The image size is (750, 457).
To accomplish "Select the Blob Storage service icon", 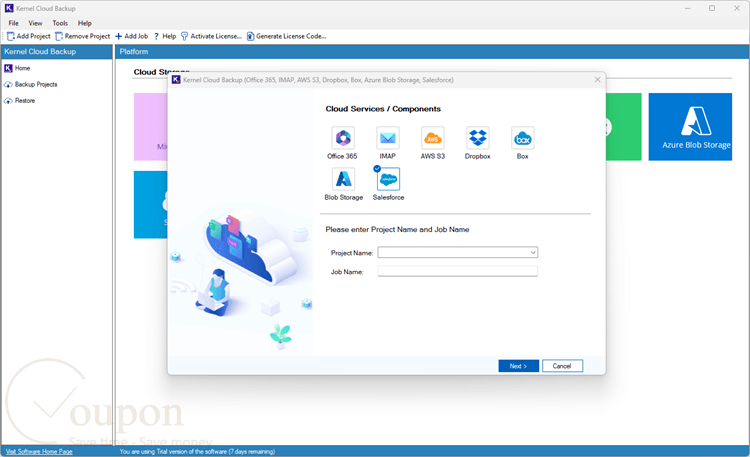I will pyautogui.click(x=343, y=179).
